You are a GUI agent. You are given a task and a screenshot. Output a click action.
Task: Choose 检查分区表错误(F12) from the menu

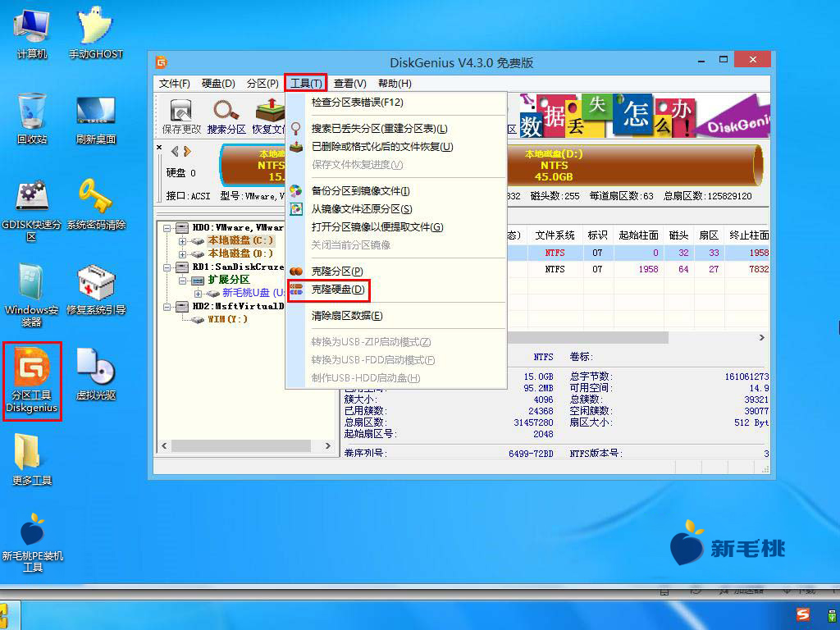click(x=397, y=103)
